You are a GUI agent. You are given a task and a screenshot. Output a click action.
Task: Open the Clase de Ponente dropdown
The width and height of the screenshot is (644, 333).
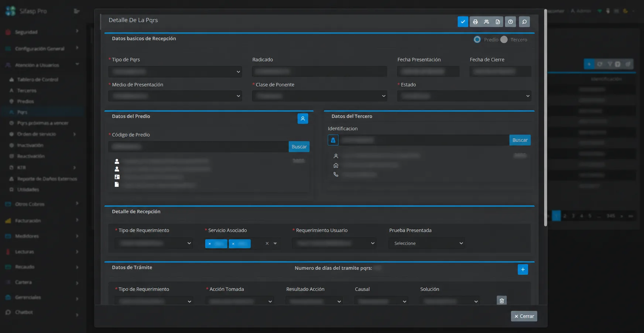pyautogui.click(x=319, y=96)
